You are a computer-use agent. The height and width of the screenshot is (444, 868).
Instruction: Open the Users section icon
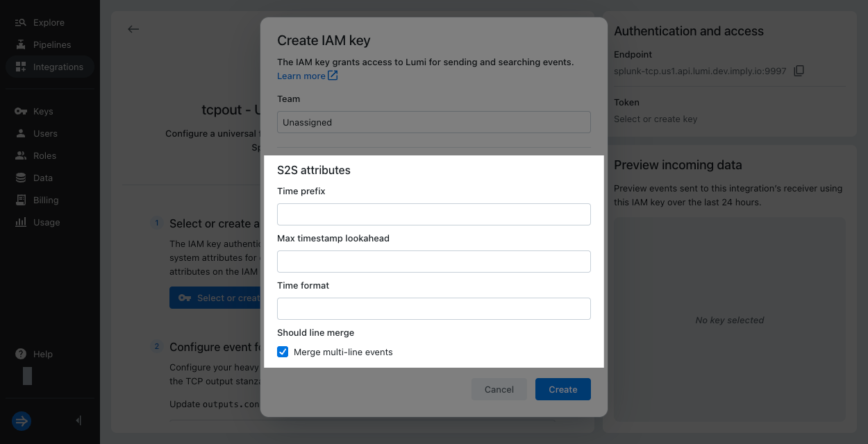21,133
